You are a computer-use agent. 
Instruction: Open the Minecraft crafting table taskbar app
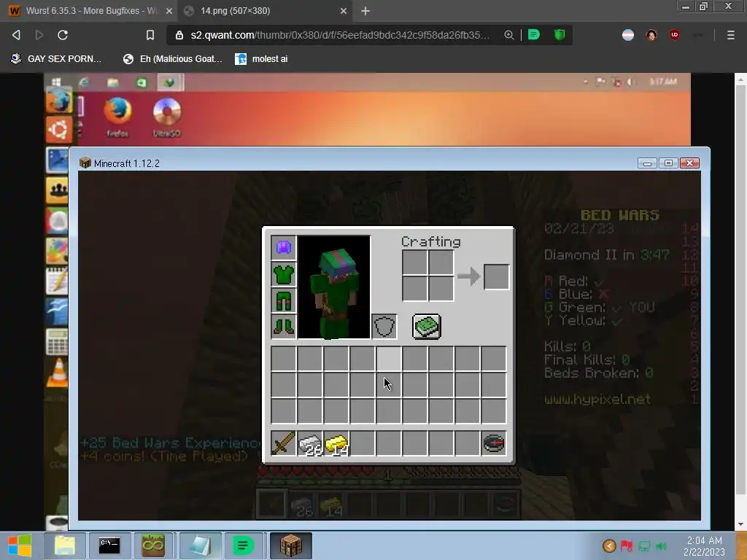click(290, 545)
